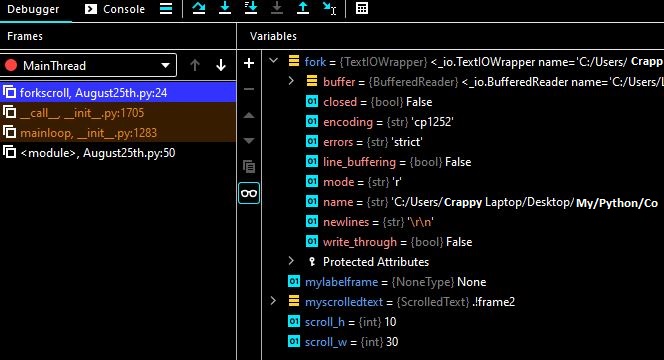Click the remove watch minus icon
664x360 pixels.
(x=249, y=89)
